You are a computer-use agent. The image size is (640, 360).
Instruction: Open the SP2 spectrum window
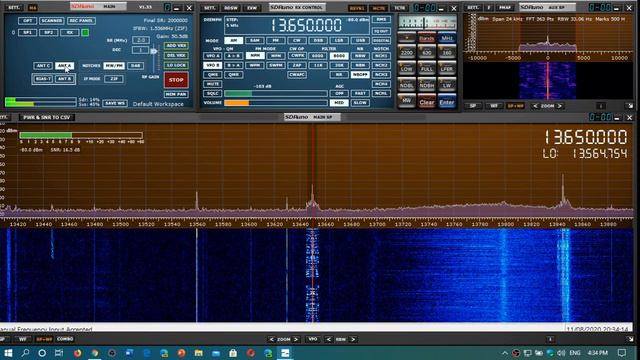(x=49, y=32)
